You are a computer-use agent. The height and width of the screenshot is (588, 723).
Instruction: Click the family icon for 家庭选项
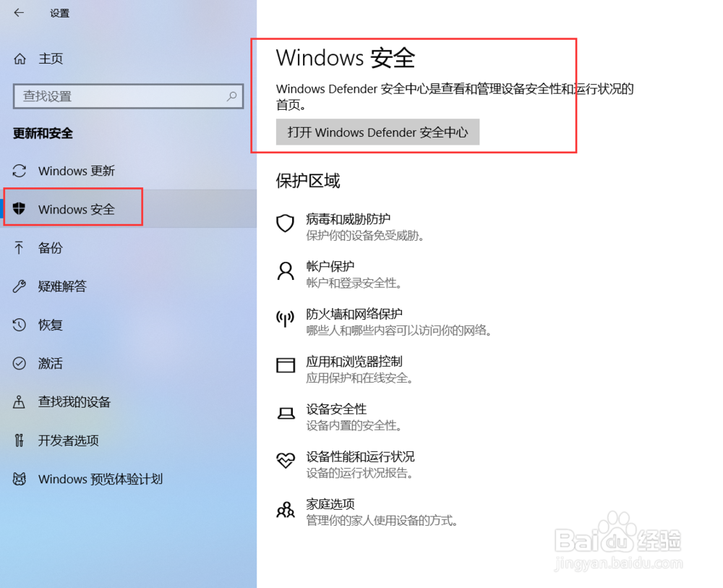[x=286, y=510]
